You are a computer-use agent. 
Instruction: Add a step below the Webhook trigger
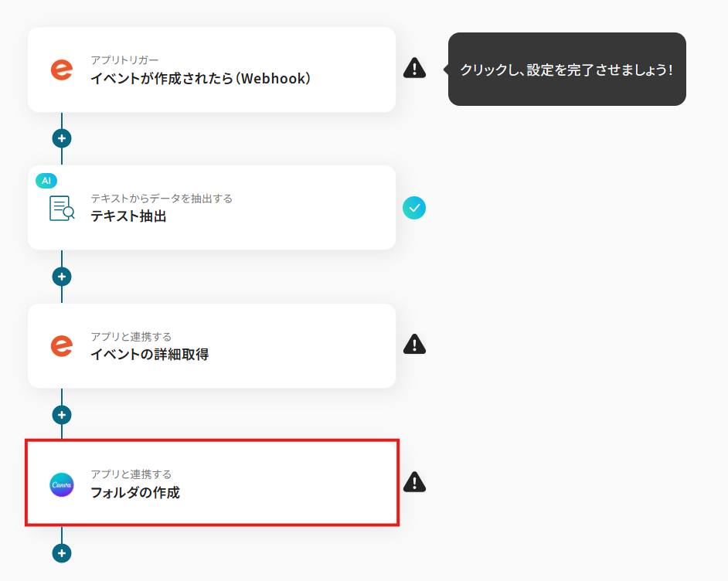62,138
